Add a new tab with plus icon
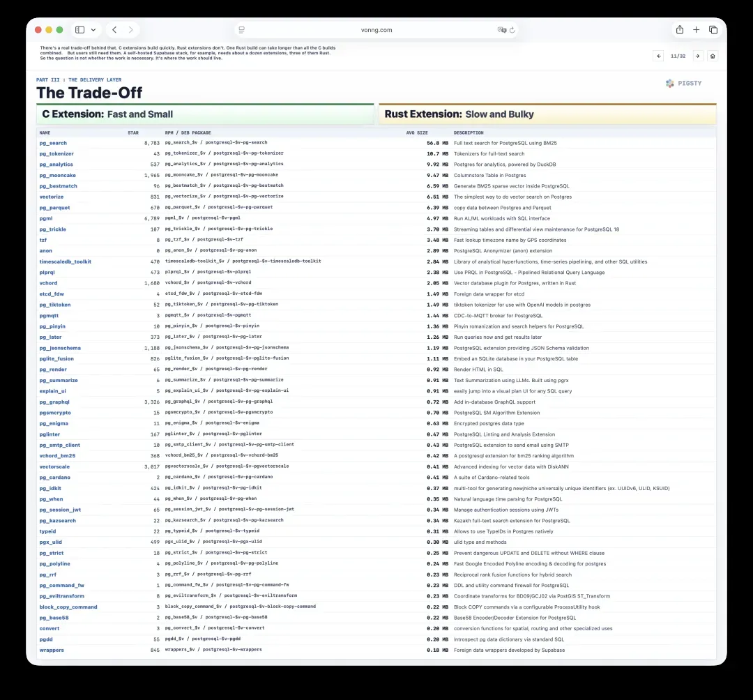Viewport: 753px width, 700px height. click(696, 30)
